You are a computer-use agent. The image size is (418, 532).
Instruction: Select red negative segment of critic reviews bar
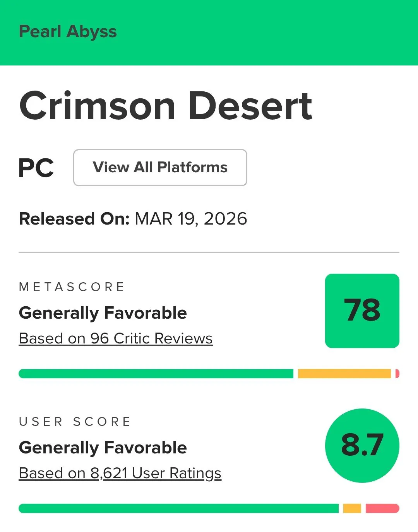click(x=397, y=374)
